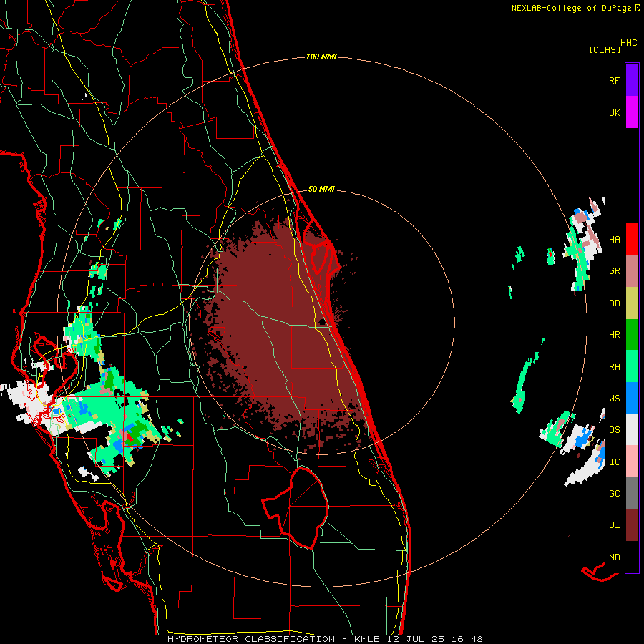Click the DS white legend block
This screenshot has width=644, height=644.
click(x=632, y=429)
